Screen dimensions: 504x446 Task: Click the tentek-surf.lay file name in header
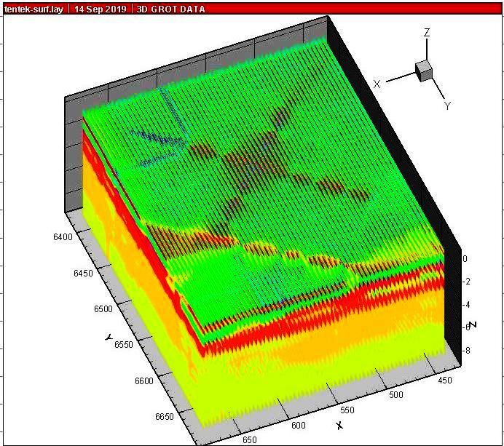(33, 9)
